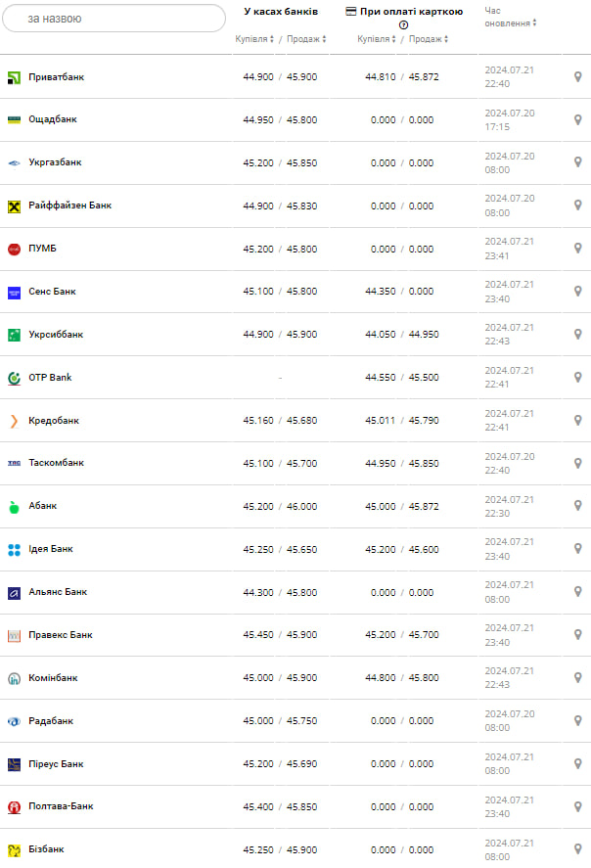This screenshot has height=868, width=591.
Task: Open the Укргазбанк bank link
Action: click(x=55, y=162)
